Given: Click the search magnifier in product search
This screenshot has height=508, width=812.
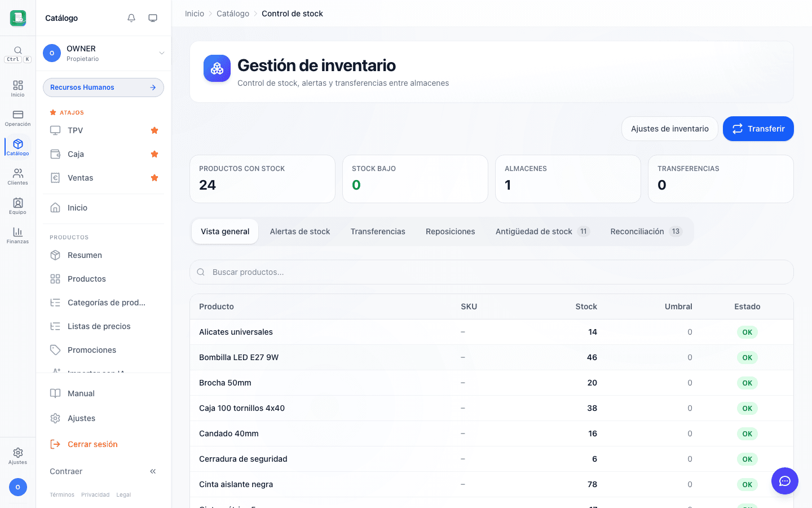Looking at the screenshot, I should coord(201,272).
